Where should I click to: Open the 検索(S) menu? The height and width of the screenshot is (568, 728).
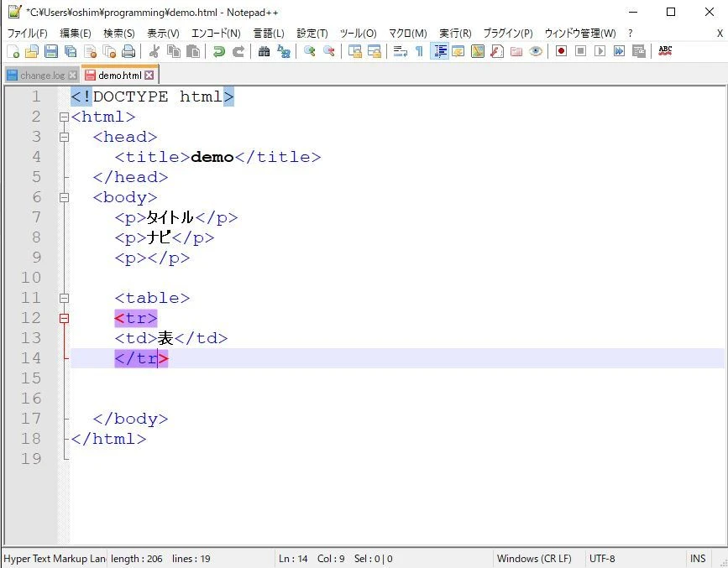[x=119, y=34]
